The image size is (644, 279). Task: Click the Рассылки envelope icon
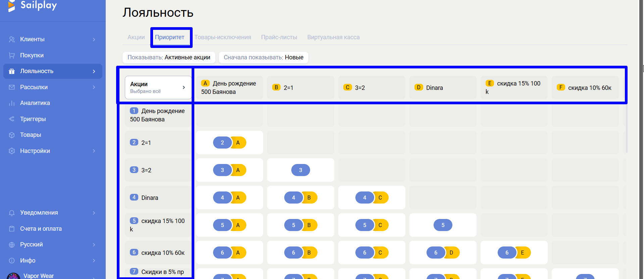click(12, 87)
